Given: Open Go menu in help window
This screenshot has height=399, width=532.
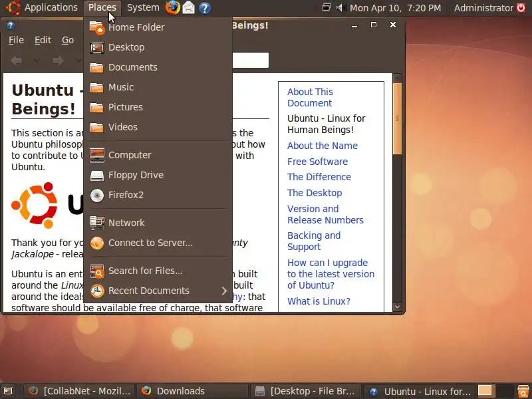Looking at the screenshot, I should coord(68,40).
